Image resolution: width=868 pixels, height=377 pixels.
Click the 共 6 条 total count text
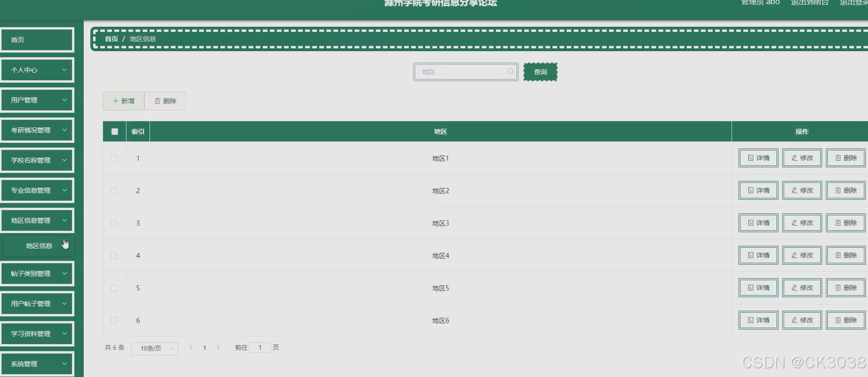coord(115,347)
